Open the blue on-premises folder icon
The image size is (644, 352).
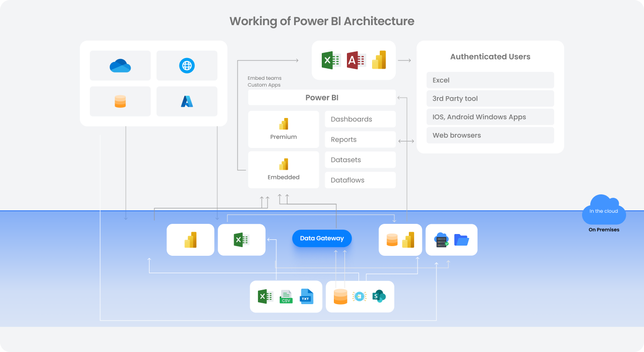tap(461, 239)
